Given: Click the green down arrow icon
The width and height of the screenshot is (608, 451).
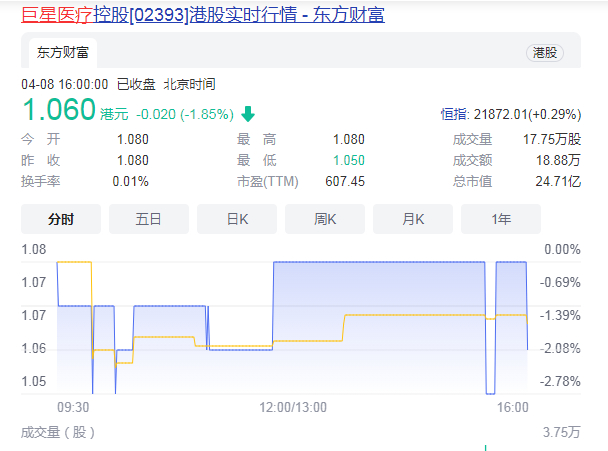Looking at the screenshot, I should [x=248, y=114].
